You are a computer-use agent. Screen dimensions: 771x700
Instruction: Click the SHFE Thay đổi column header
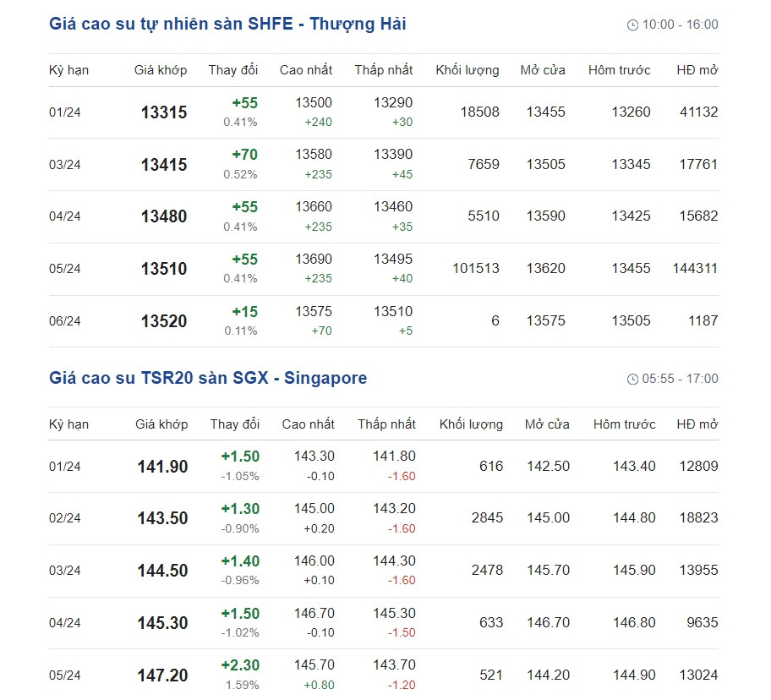[x=233, y=70]
